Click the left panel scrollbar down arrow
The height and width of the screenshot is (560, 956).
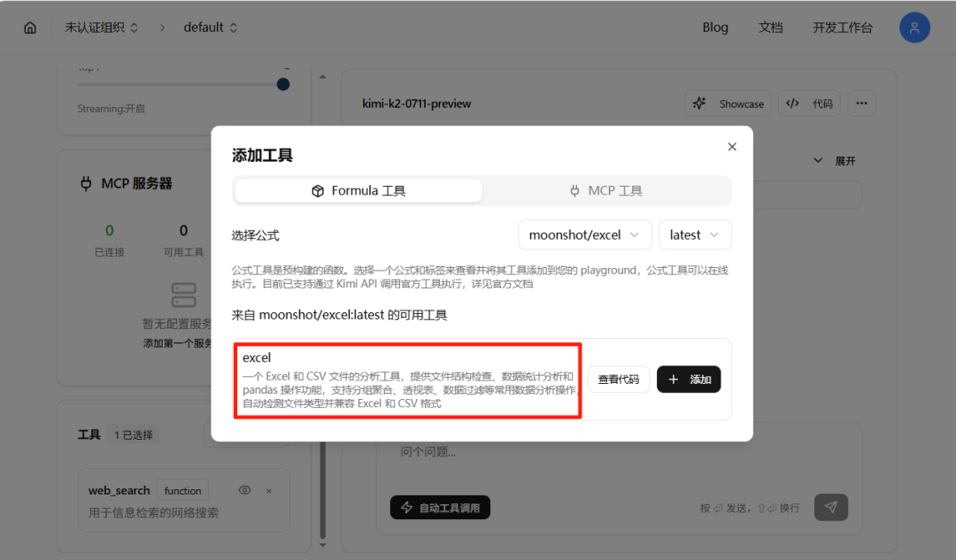[322, 545]
